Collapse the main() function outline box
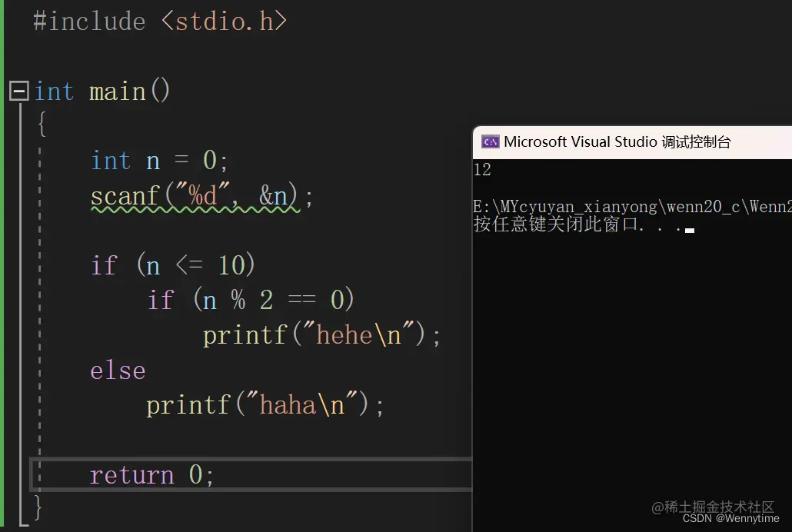792x532 pixels. pyautogui.click(x=19, y=91)
